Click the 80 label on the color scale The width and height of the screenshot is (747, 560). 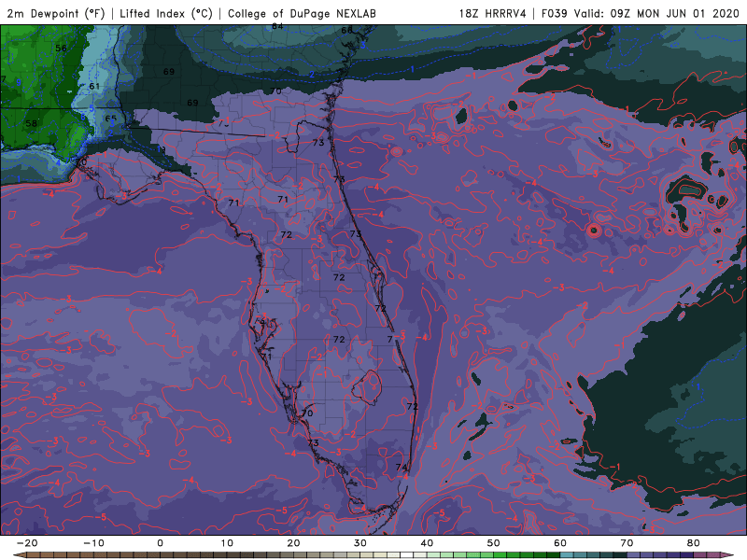(694, 543)
